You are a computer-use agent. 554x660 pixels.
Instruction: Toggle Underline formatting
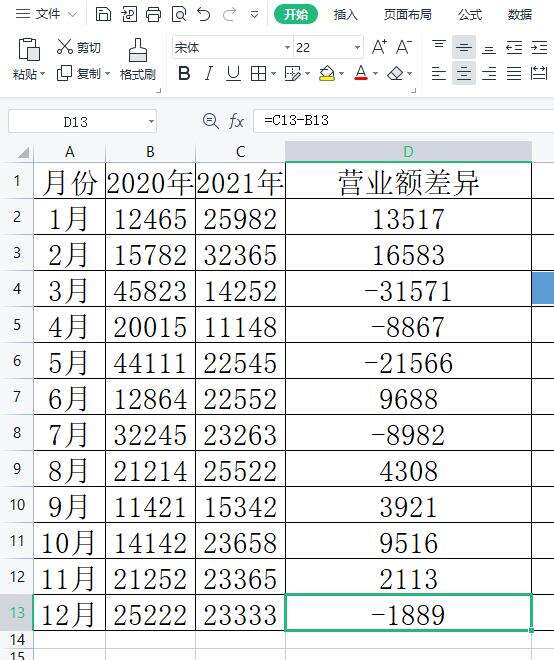click(233, 74)
